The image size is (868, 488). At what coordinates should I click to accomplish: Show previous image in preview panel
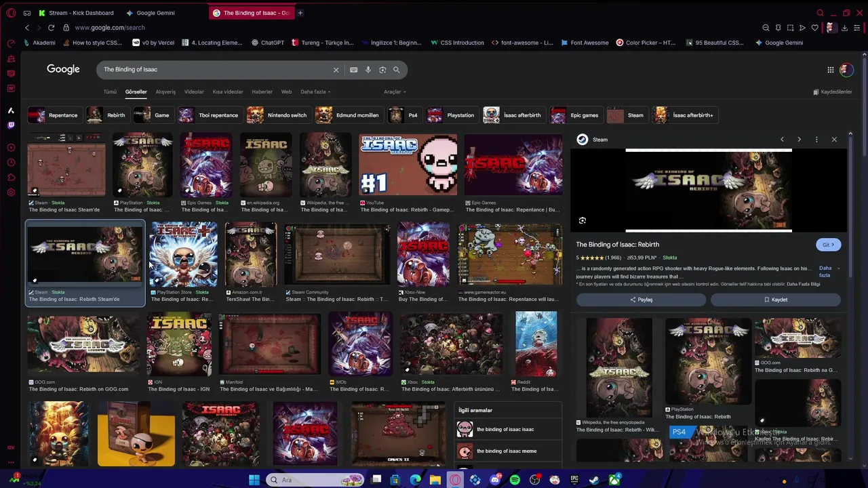[x=782, y=140]
